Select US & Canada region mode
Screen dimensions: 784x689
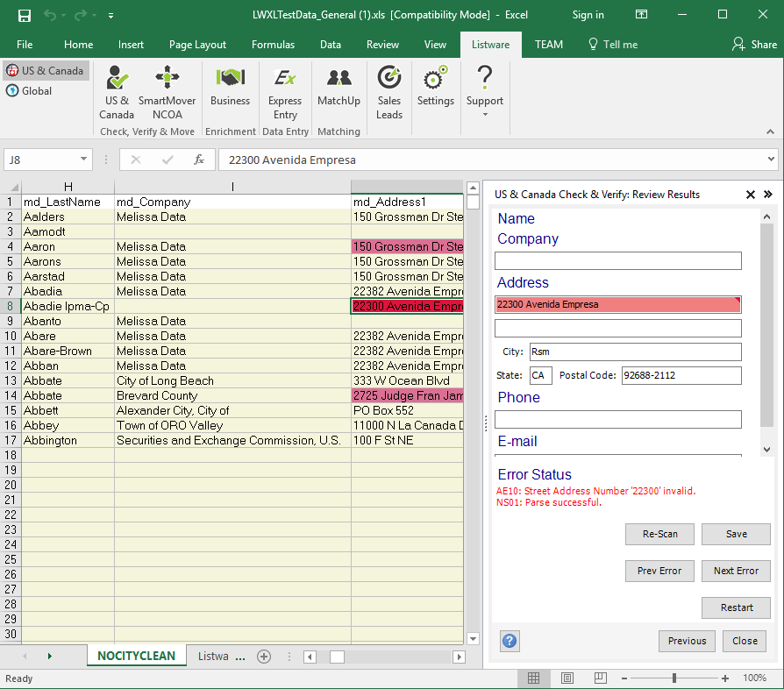click(x=46, y=71)
